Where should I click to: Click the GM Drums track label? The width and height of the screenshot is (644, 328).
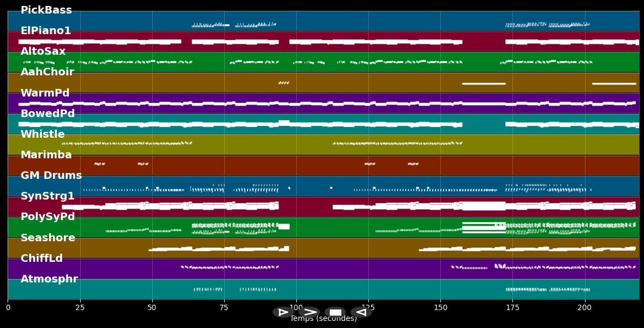(51, 176)
